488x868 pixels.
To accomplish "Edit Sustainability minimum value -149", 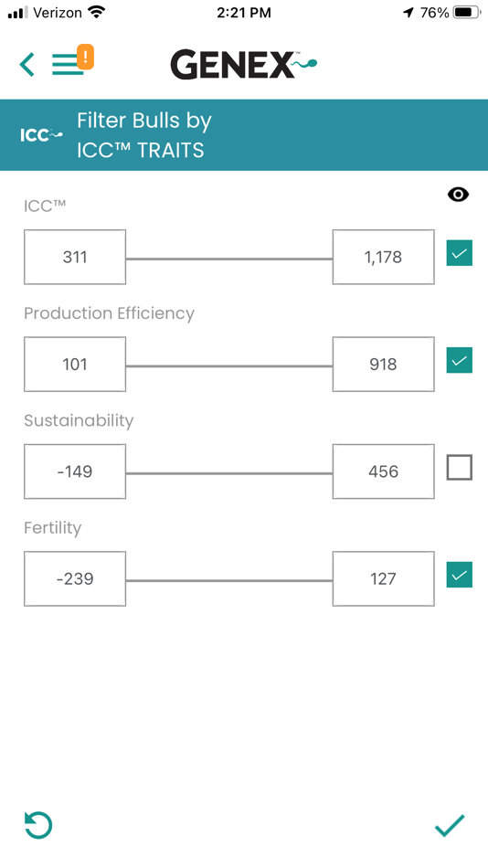I will 75,471.
